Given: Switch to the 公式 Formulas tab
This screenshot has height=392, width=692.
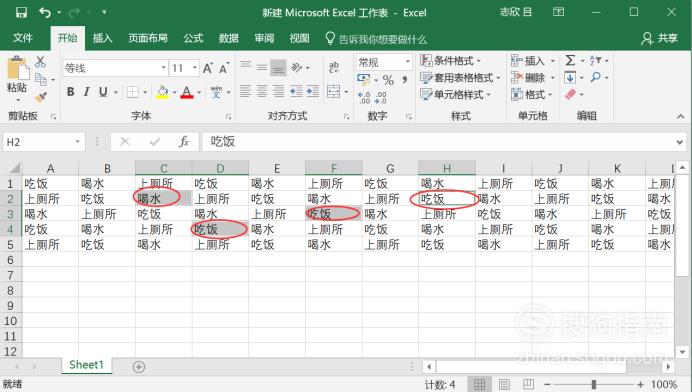Looking at the screenshot, I should point(193,38).
